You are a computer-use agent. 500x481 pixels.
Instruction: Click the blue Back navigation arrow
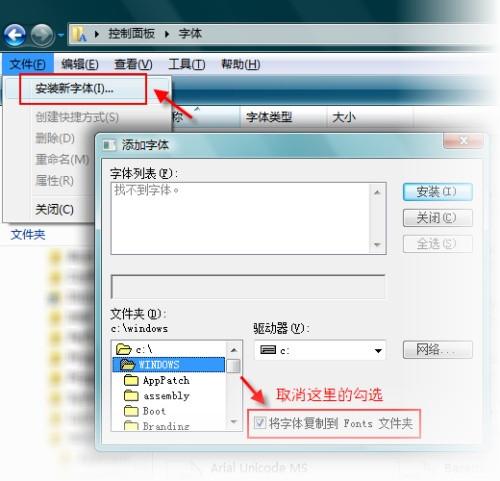15,35
